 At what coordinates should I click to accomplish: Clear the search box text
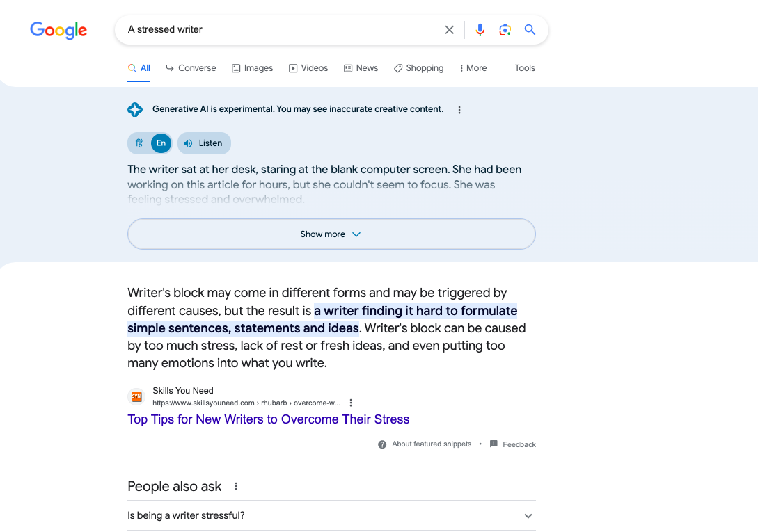pos(449,30)
